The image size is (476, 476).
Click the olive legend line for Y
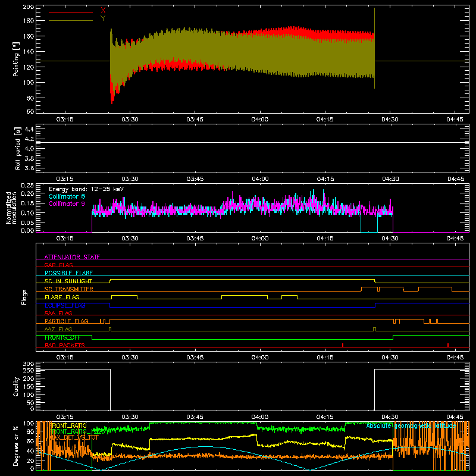71,21
